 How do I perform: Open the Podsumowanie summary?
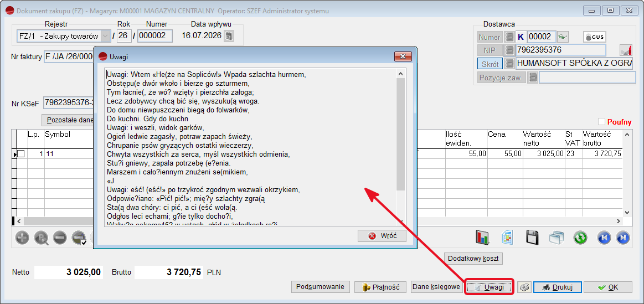tap(320, 287)
